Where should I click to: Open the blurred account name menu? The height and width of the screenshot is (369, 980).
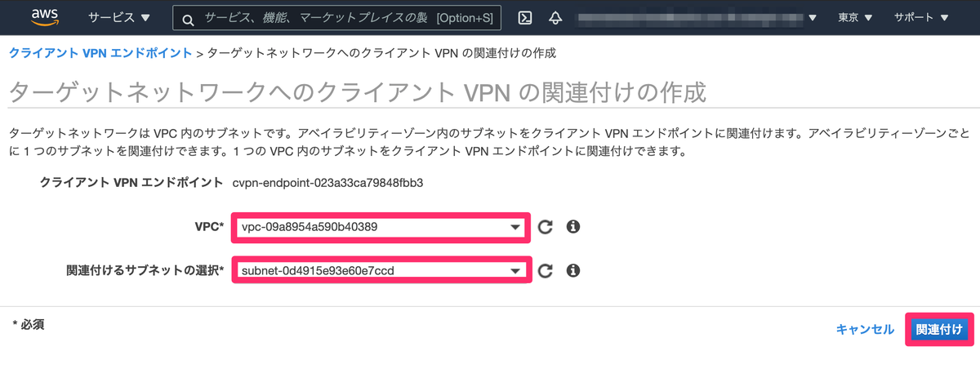697,18
